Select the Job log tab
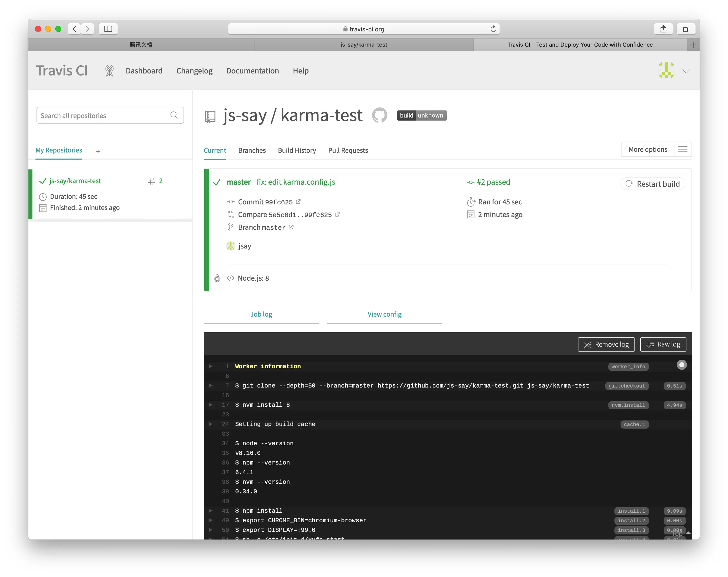This screenshot has width=728, height=577. tap(261, 315)
